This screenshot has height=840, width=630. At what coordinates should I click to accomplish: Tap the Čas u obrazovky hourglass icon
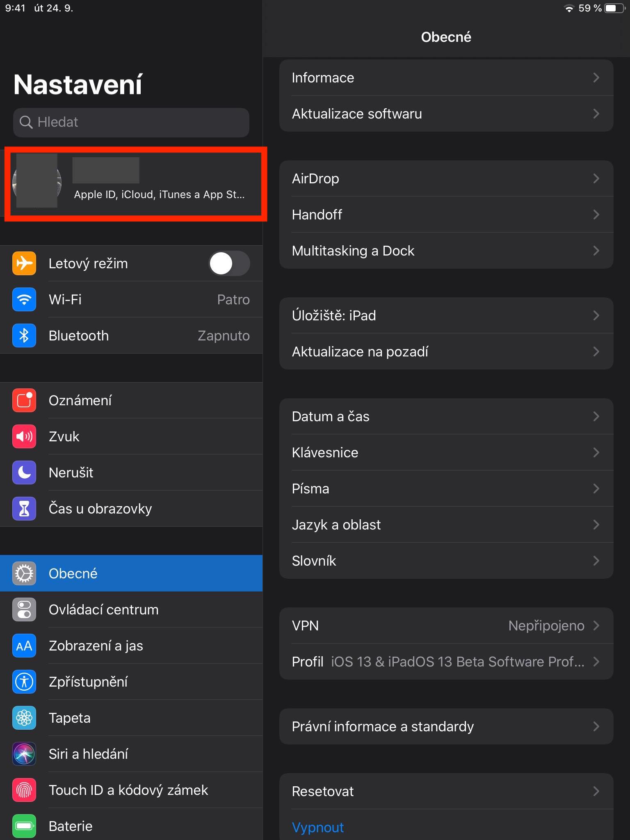pos(24,509)
